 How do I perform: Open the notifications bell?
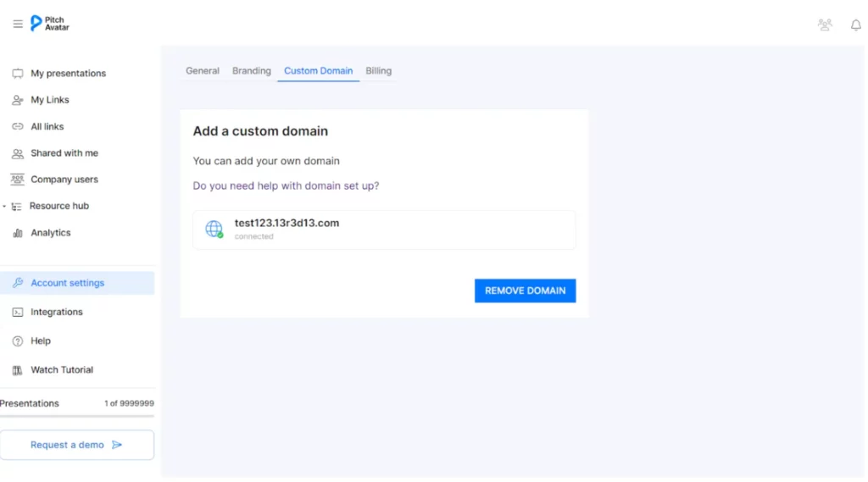pos(856,25)
